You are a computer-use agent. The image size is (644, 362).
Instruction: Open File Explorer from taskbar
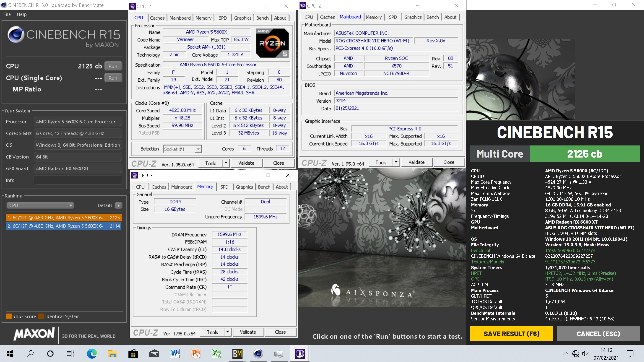pos(113,353)
